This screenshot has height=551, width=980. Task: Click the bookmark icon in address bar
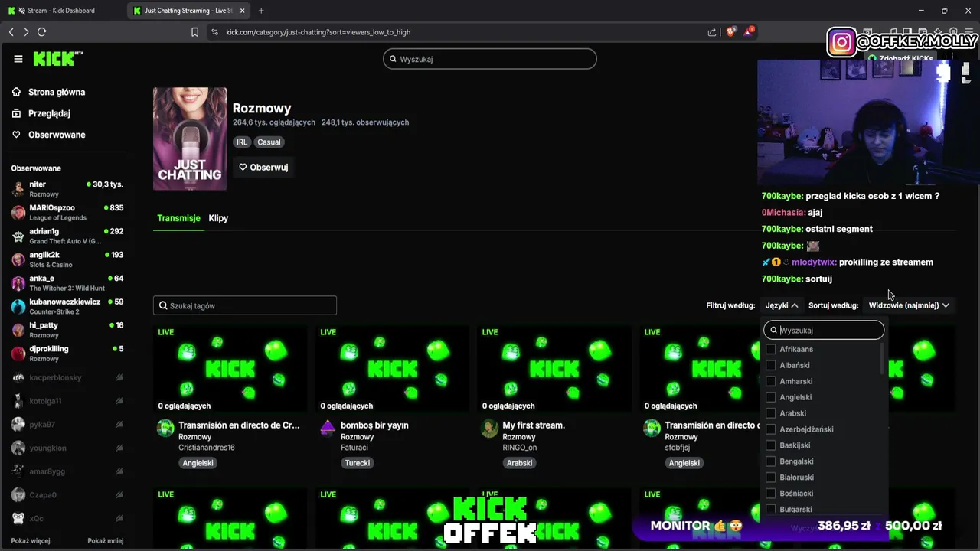tap(194, 32)
